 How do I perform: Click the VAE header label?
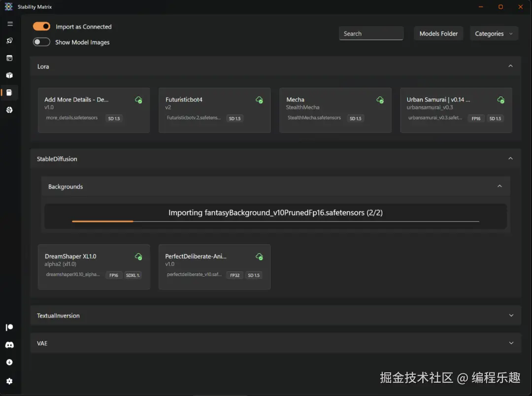42,343
